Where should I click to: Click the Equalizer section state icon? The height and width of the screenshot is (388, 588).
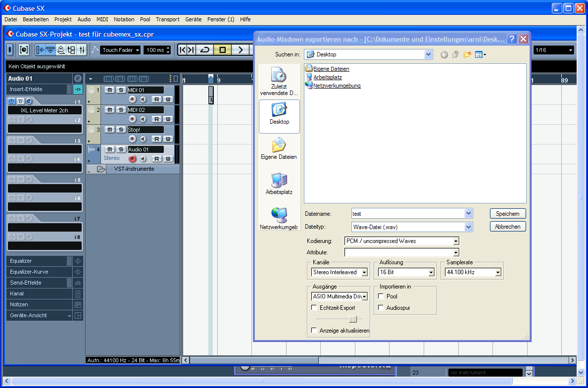pos(78,261)
